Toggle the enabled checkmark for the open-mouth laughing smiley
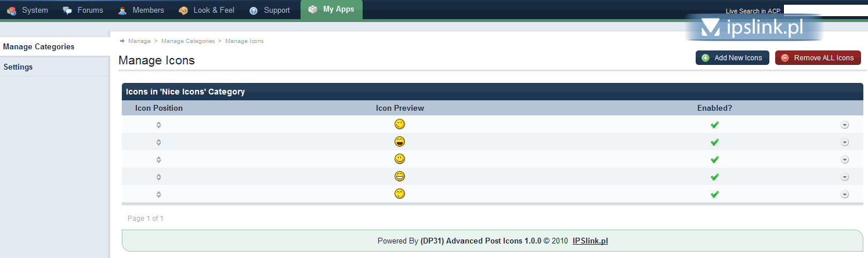 pos(715,142)
